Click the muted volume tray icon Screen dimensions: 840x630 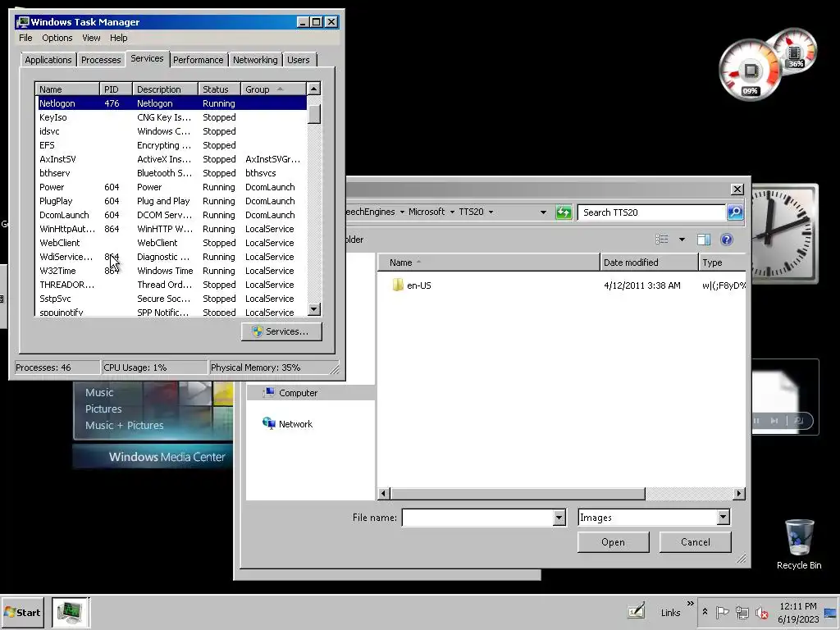[761, 612]
